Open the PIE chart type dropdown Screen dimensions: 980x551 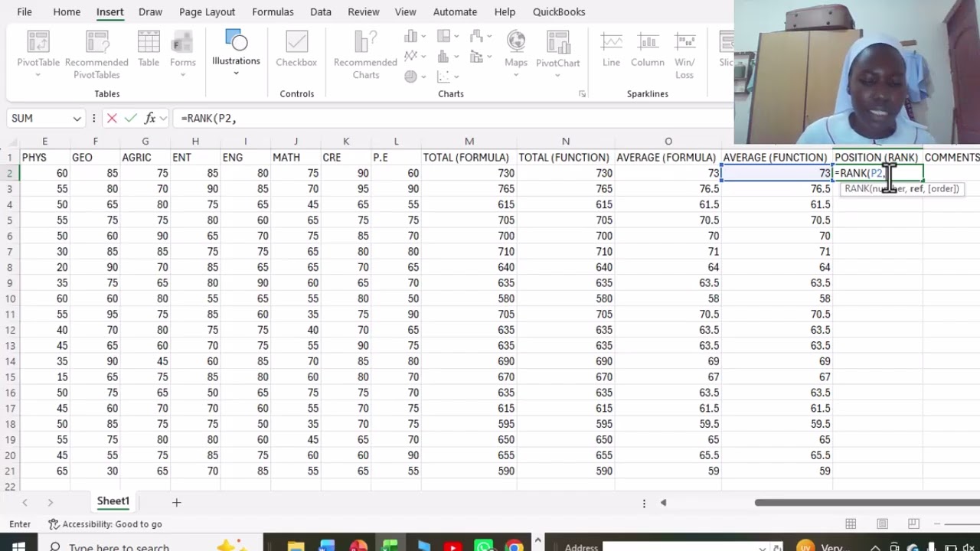[x=415, y=76]
